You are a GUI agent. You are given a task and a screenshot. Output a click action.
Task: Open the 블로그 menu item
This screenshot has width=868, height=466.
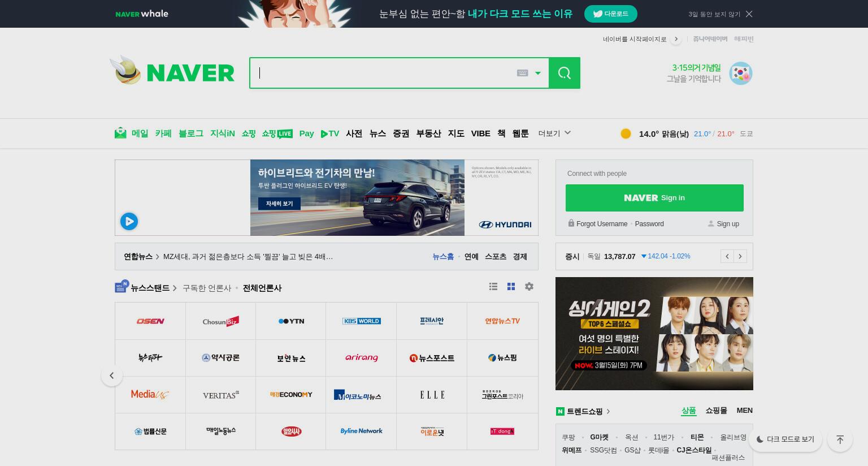[x=191, y=133]
